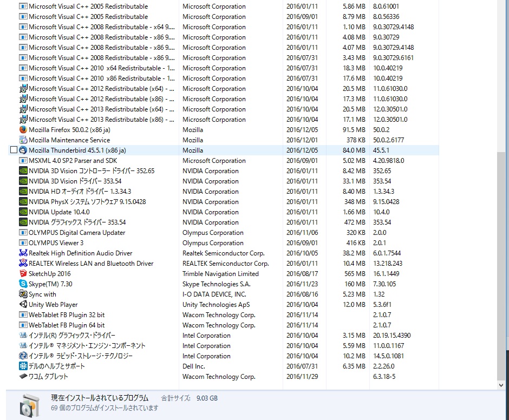Screen dimensions: 509x420
Task: Click the total size 9.03 GB value
Action: (x=207, y=398)
